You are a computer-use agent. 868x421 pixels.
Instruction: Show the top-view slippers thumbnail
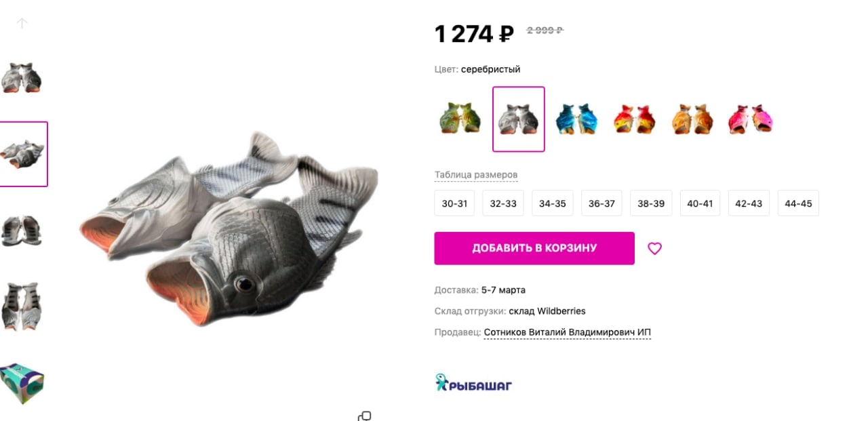[22, 231]
